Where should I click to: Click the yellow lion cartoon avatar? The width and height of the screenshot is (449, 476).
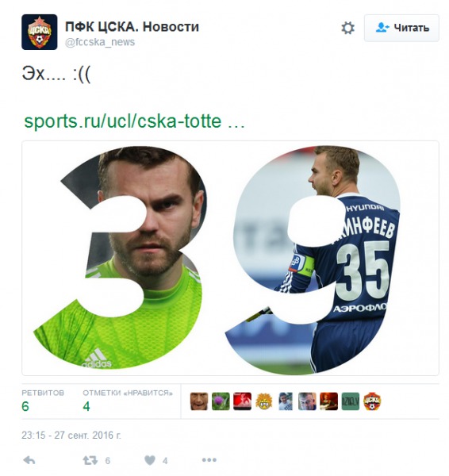[x=264, y=401]
